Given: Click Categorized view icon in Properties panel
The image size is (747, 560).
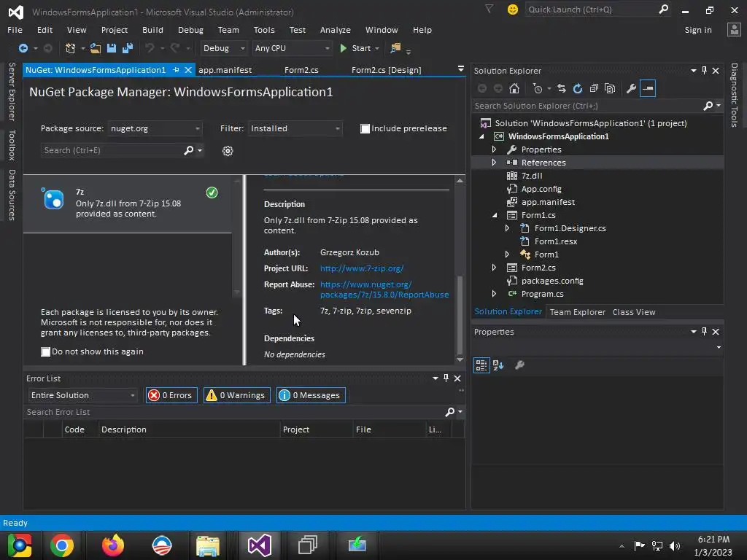Looking at the screenshot, I should [x=481, y=365].
